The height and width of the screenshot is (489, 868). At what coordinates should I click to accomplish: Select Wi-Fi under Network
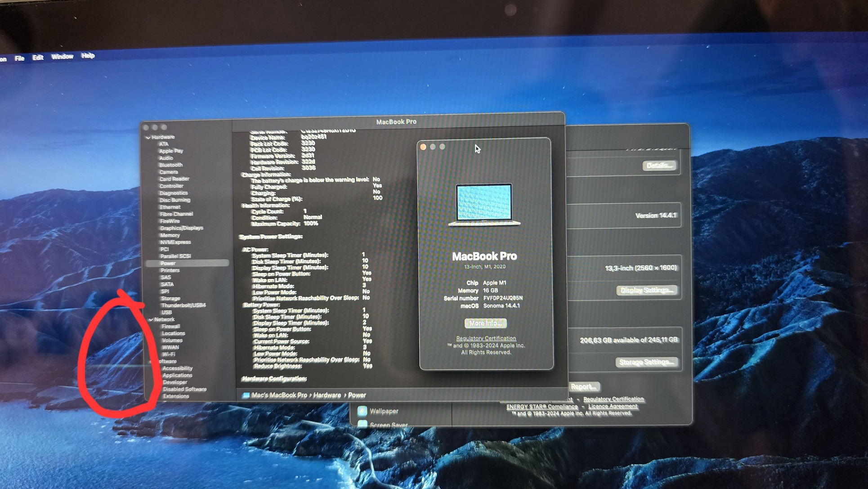point(169,354)
